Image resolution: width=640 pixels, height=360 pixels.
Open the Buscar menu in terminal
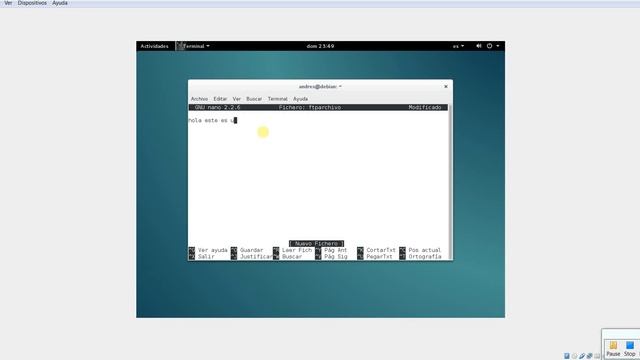pyautogui.click(x=254, y=99)
